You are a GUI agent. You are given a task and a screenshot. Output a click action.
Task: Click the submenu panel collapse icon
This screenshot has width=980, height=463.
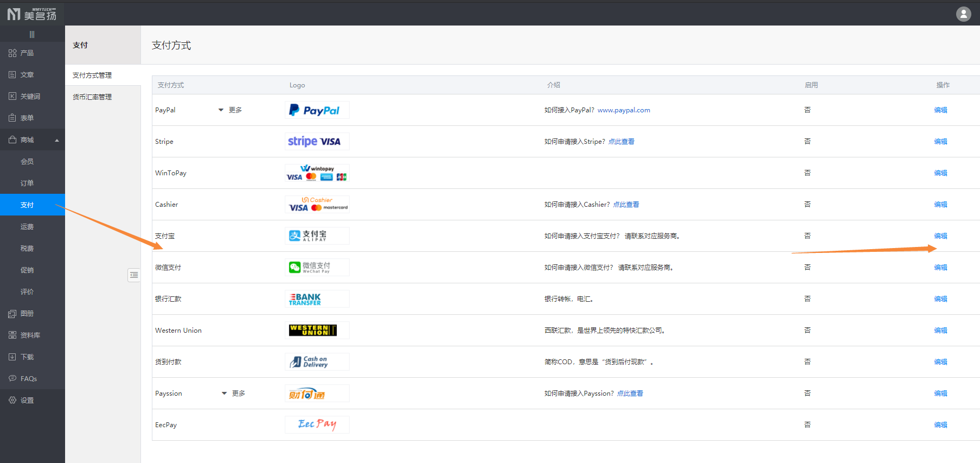pos(134,275)
